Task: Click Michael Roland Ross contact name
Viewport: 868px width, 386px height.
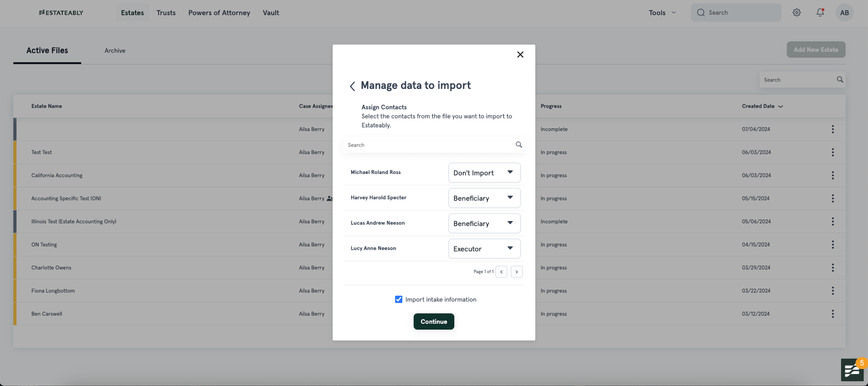Action: pos(375,172)
